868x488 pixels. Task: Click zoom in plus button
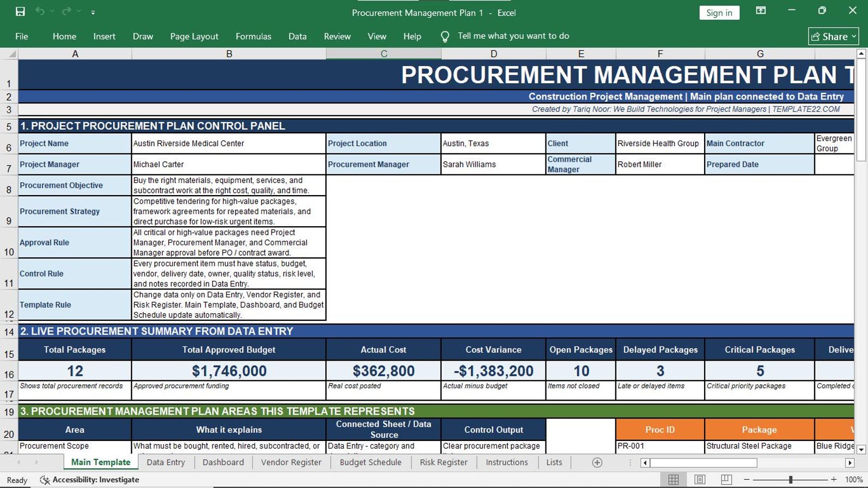pos(834,480)
